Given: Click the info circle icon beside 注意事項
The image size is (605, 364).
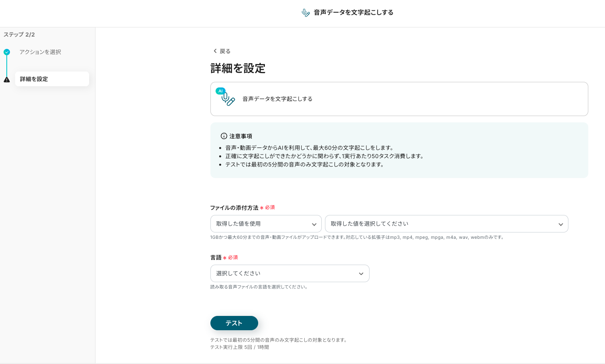Looking at the screenshot, I should 224,136.
